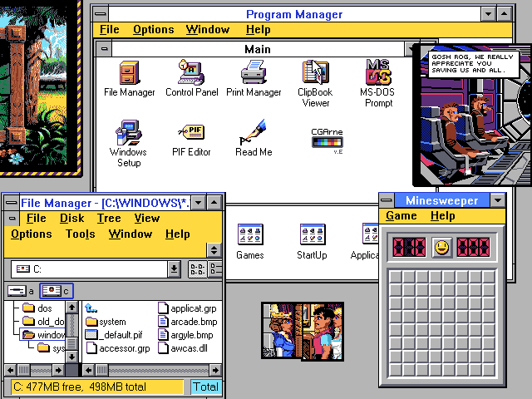Open Minesweeper Game menu
This screenshot has width=532, height=399.
click(401, 216)
